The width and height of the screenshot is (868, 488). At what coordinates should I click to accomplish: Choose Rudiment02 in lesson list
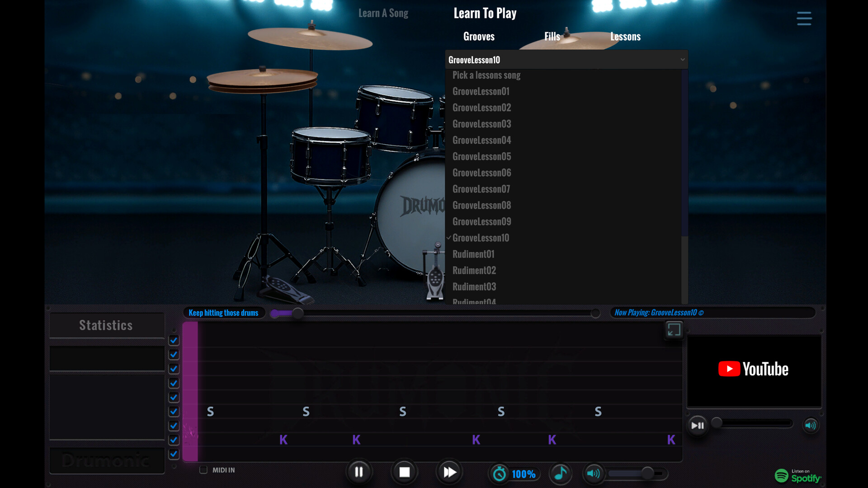pos(474,270)
